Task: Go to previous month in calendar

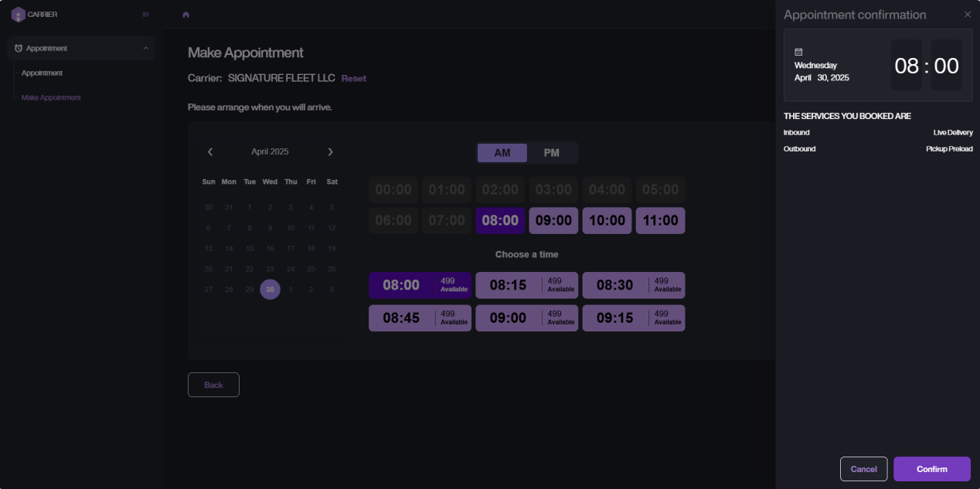Action: coord(210,152)
